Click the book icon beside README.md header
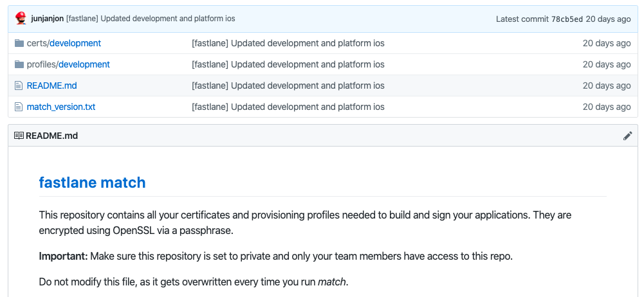This screenshot has width=644, height=297. (x=19, y=136)
